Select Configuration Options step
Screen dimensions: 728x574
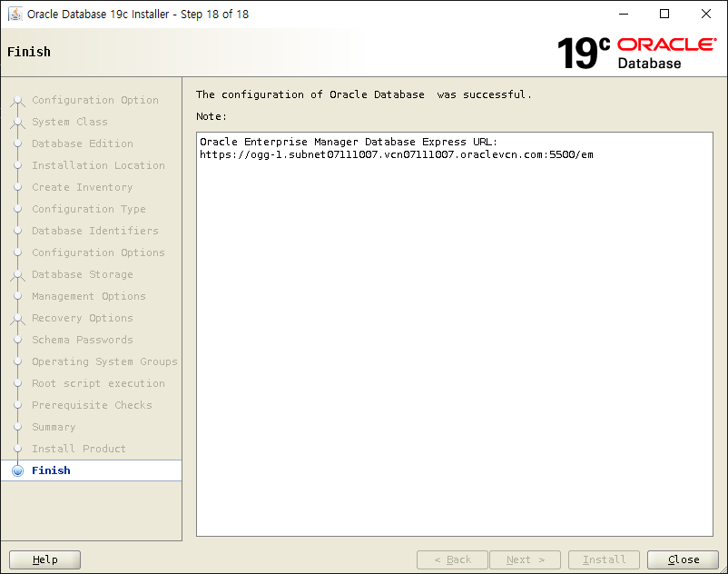[98, 252]
